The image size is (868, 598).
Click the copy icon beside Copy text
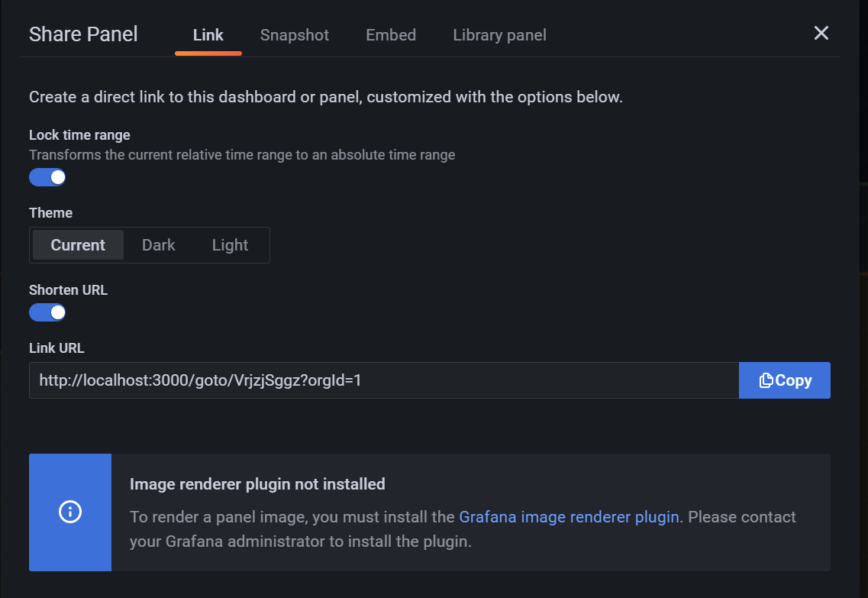(x=766, y=380)
